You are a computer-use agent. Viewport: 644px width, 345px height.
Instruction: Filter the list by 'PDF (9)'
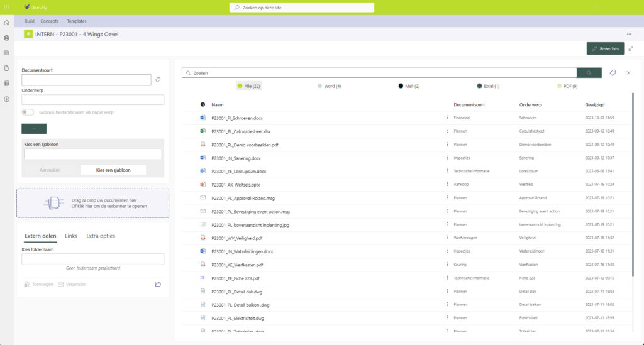(x=567, y=86)
